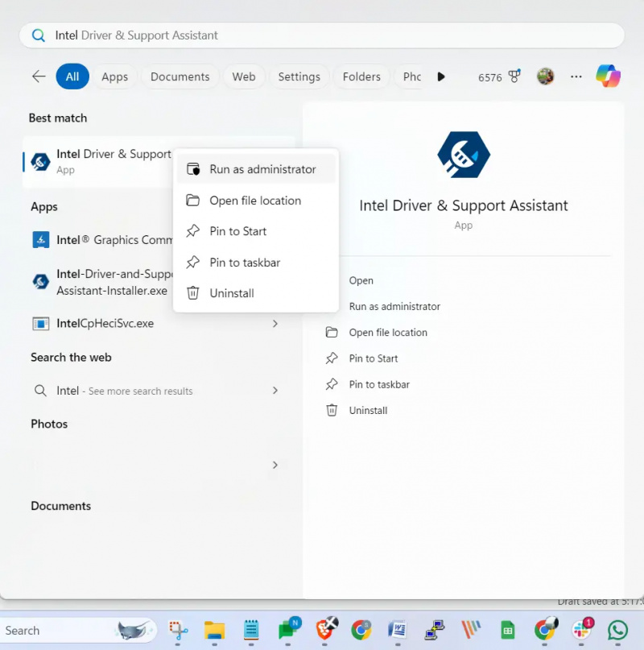Click the top search input field
644x650 pixels.
tap(321, 35)
